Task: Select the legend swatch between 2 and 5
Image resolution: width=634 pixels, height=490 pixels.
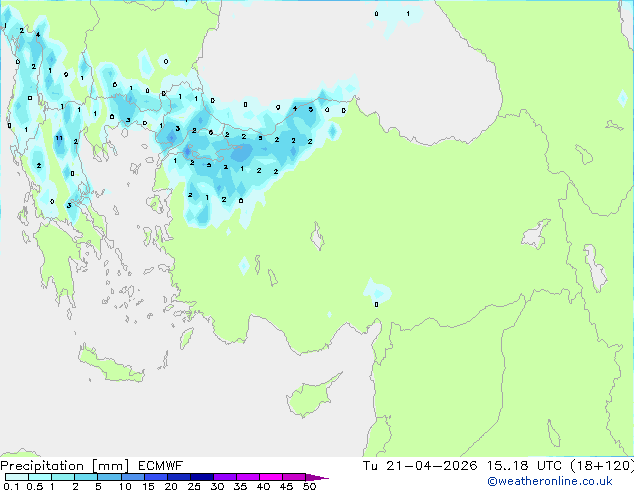Action: click(x=86, y=477)
